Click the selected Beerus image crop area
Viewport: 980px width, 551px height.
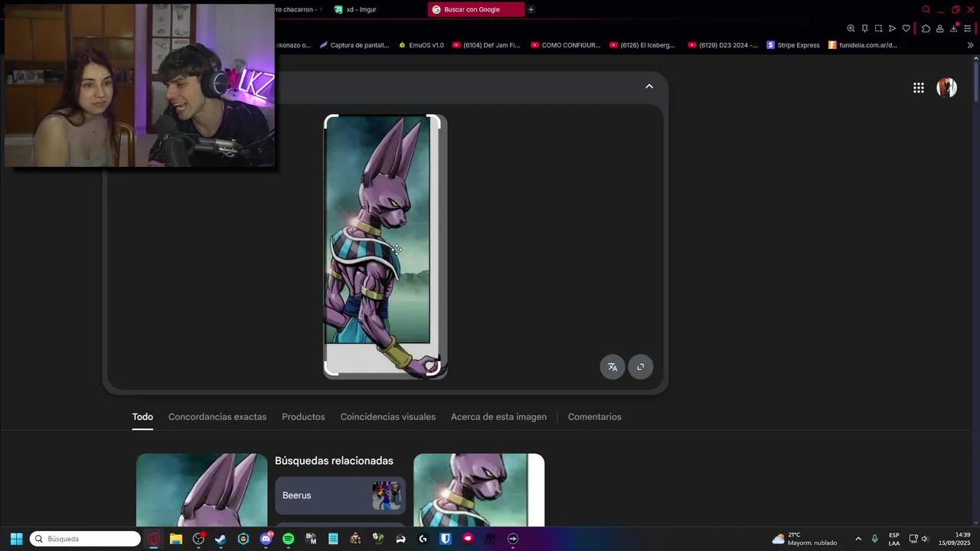tap(383, 245)
